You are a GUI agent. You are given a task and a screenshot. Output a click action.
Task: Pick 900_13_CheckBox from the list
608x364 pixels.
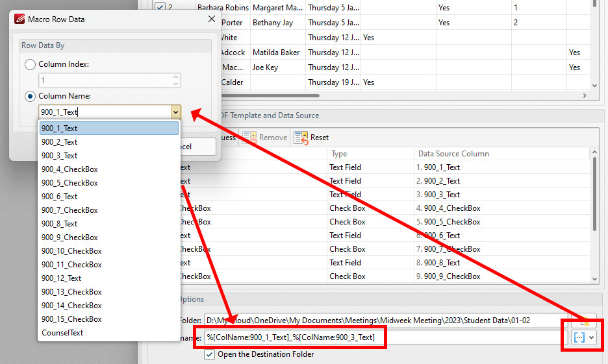coord(109,292)
